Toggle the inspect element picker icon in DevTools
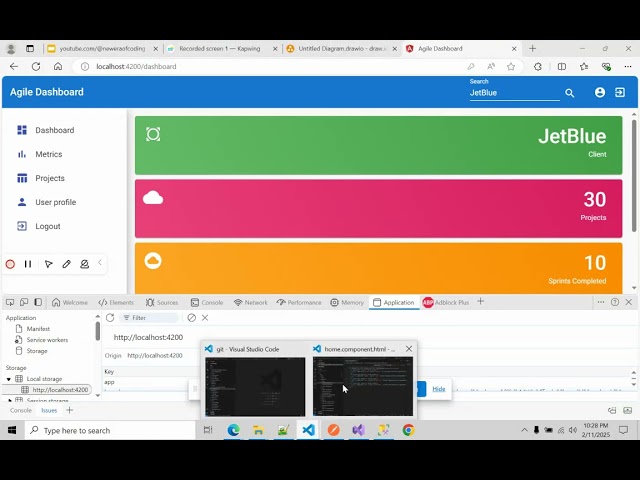640x480 pixels. [x=10, y=302]
